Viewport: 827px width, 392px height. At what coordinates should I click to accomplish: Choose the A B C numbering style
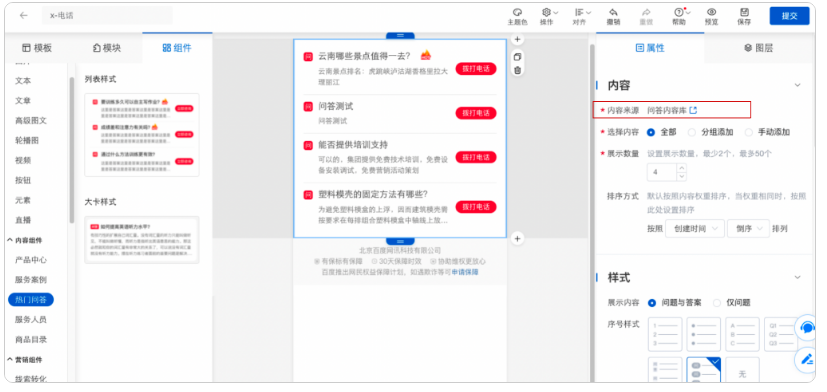tap(742, 334)
